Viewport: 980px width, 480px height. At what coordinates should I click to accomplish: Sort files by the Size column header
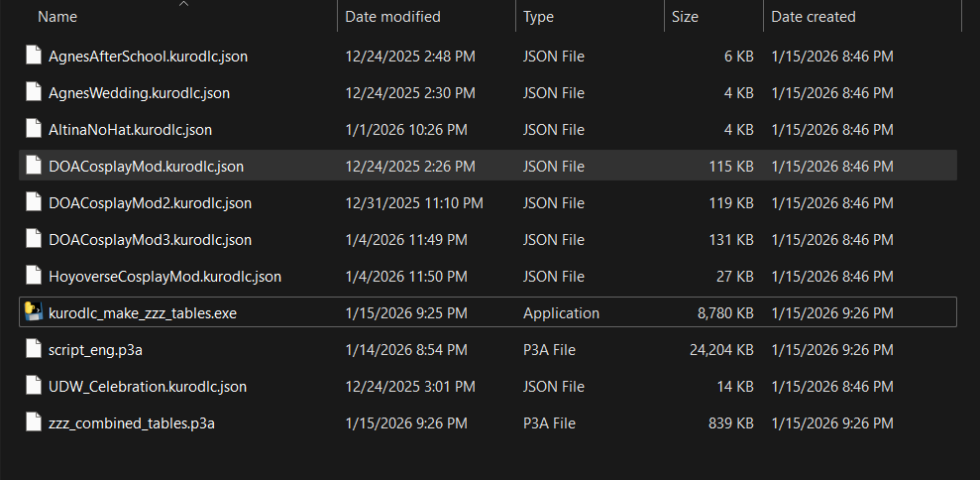pyautogui.click(x=685, y=17)
